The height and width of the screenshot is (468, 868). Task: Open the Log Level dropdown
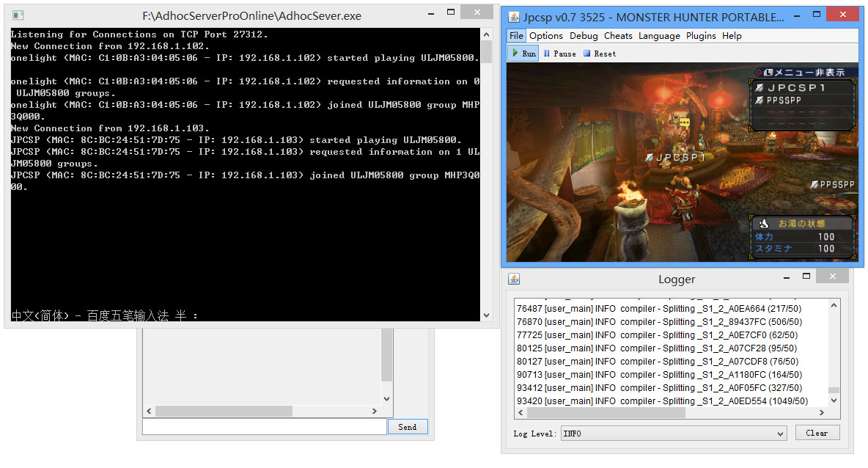[780, 434]
